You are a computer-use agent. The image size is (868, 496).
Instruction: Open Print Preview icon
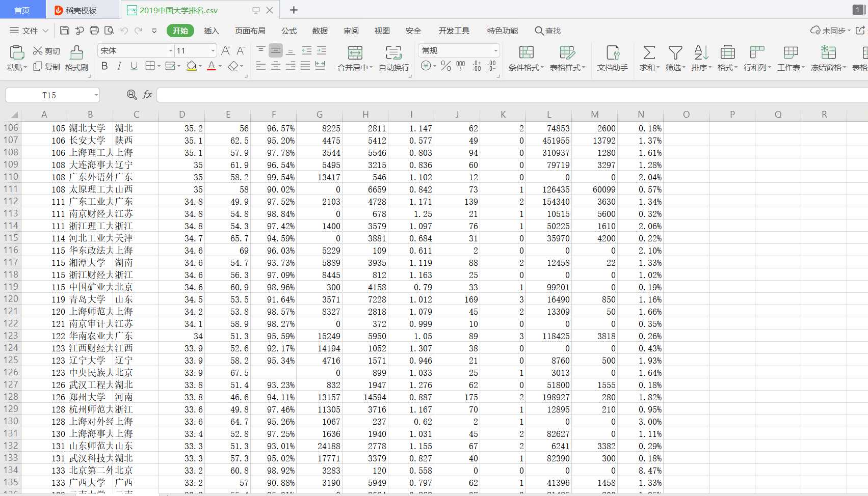(x=109, y=31)
